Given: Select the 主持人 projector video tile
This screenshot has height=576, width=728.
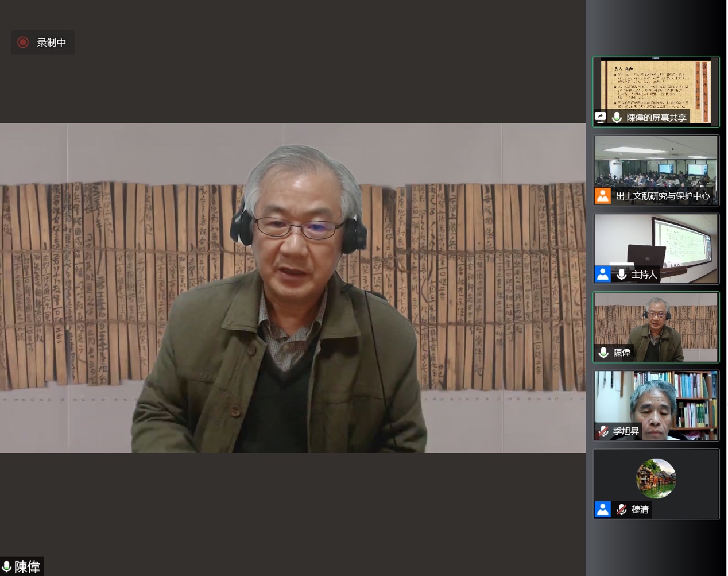Looking at the screenshot, I should pos(656,244).
